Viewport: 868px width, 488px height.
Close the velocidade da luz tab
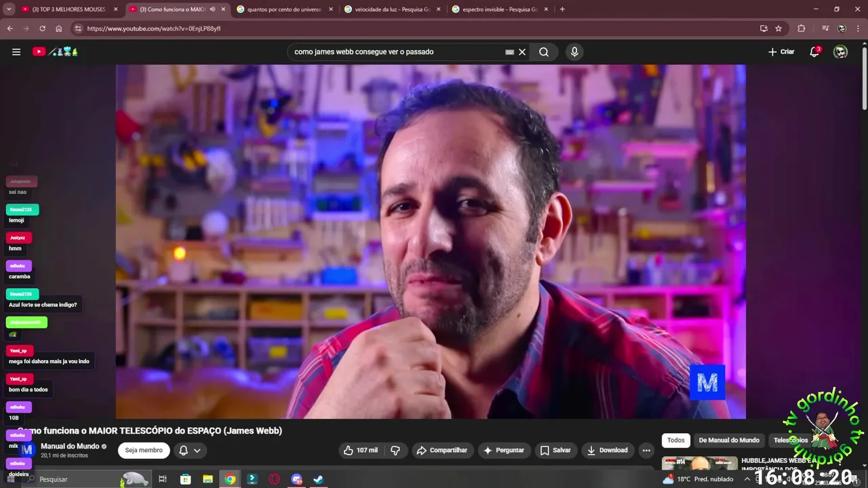point(438,9)
